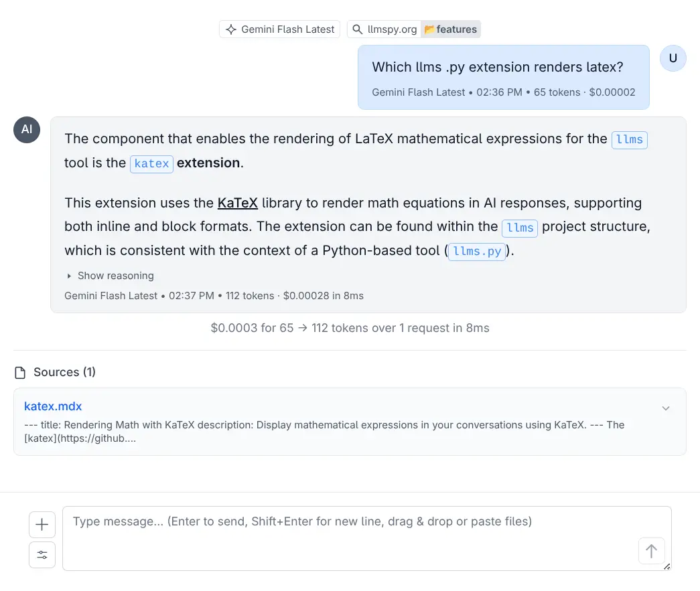
Task: Click the sparkle icon on Gemini Flash Latest
Action: click(231, 29)
